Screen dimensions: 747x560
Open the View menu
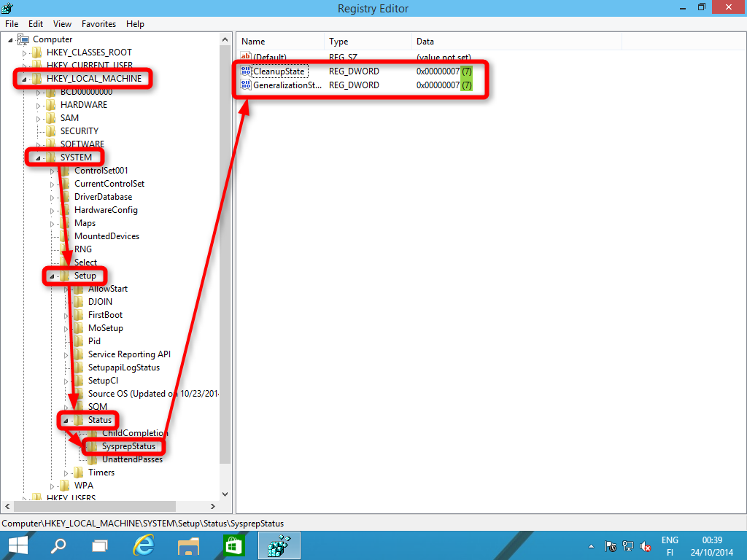pos(63,24)
